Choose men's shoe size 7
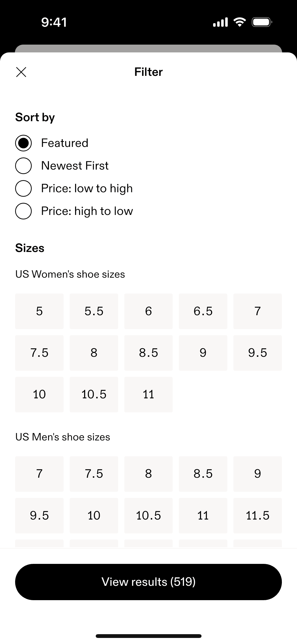297x644 pixels. pyautogui.click(x=39, y=474)
